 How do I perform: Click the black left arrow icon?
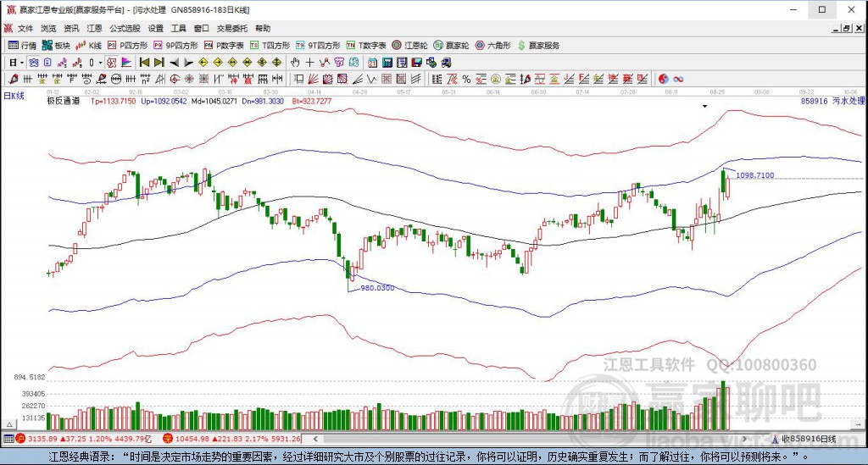pyautogui.click(x=174, y=63)
